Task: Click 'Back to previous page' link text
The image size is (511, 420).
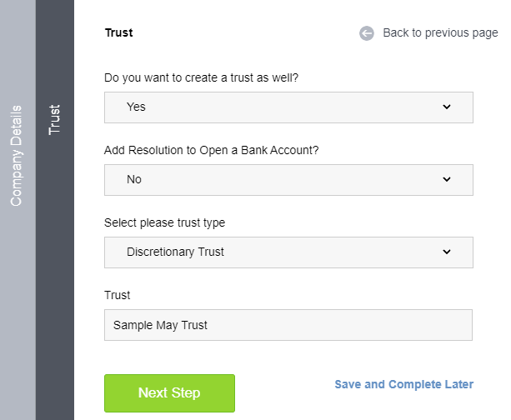Action: [x=440, y=32]
